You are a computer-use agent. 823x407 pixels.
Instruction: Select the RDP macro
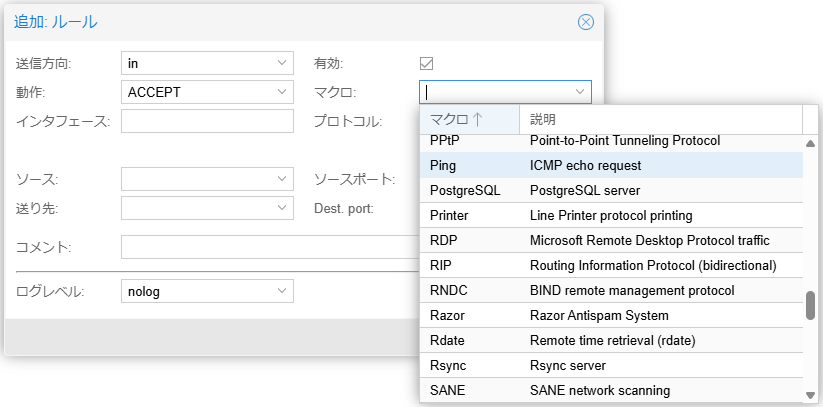[611, 241]
